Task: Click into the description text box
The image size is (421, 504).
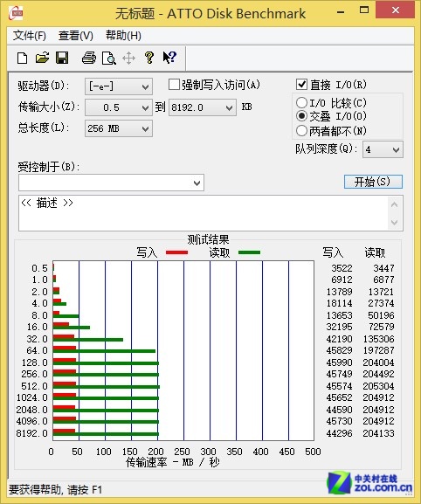Action: point(204,213)
